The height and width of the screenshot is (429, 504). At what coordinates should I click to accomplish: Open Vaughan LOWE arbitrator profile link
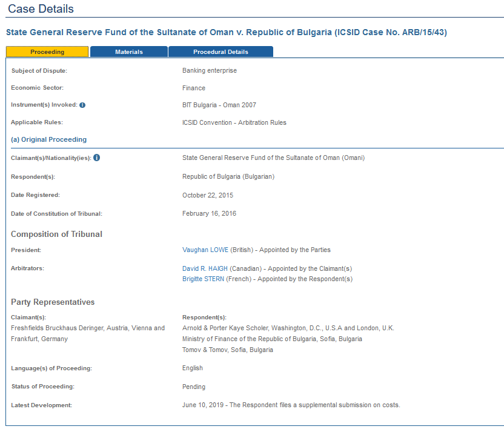(205, 250)
